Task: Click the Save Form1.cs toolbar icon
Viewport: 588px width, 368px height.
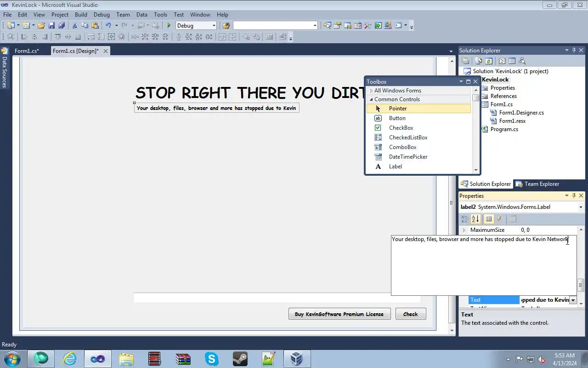Action: [x=51, y=25]
